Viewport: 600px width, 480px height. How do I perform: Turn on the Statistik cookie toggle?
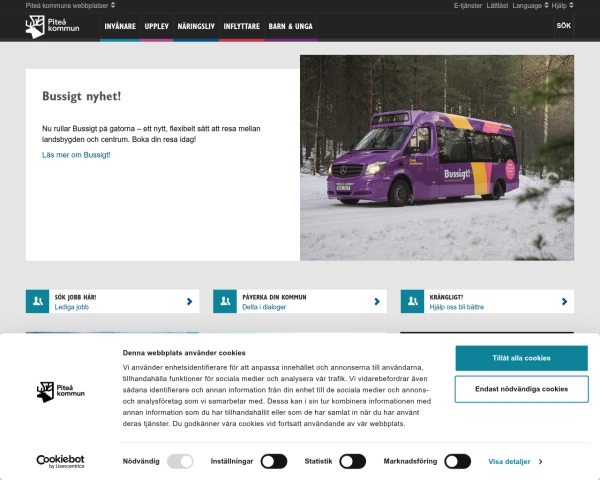point(353,461)
